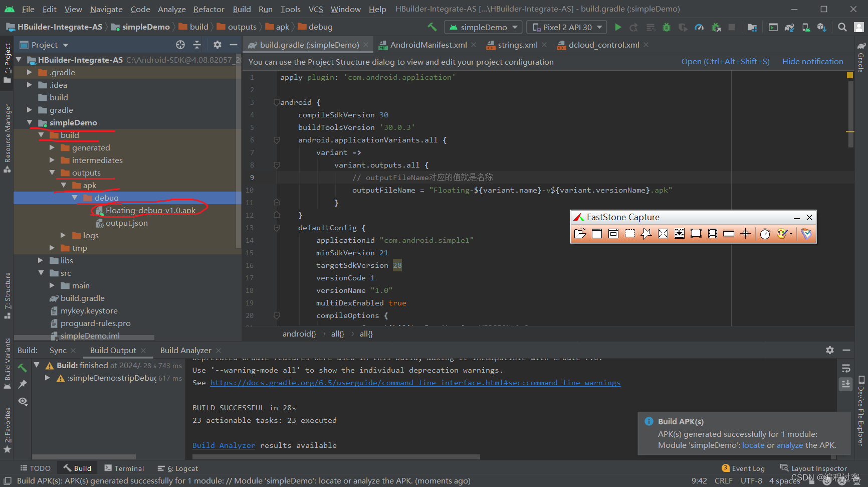Switch to dcloud_control.xml editor tab

coord(603,45)
